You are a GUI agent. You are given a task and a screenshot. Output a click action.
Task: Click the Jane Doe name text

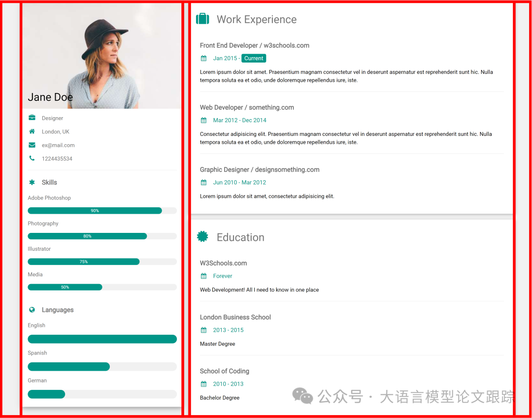click(50, 97)
